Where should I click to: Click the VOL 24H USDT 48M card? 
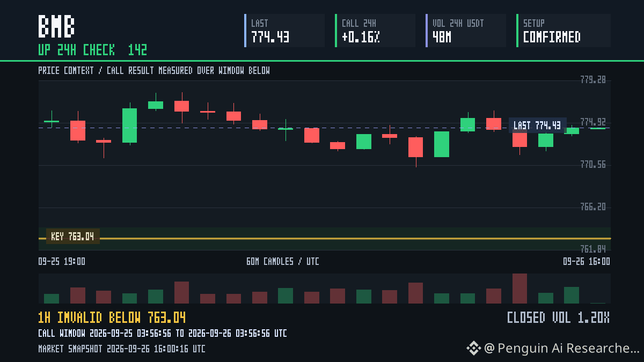(x=466, y=31)
